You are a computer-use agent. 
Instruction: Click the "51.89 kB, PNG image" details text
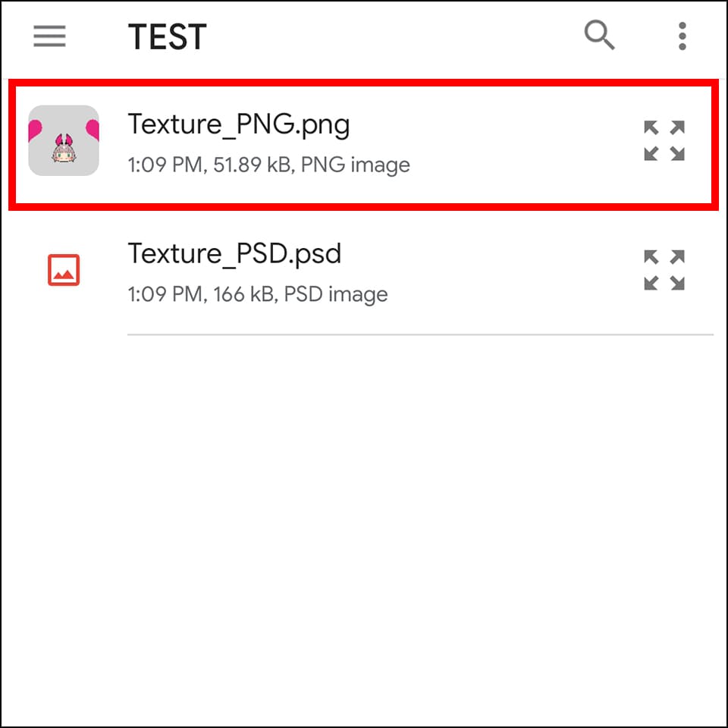(312, 165)
